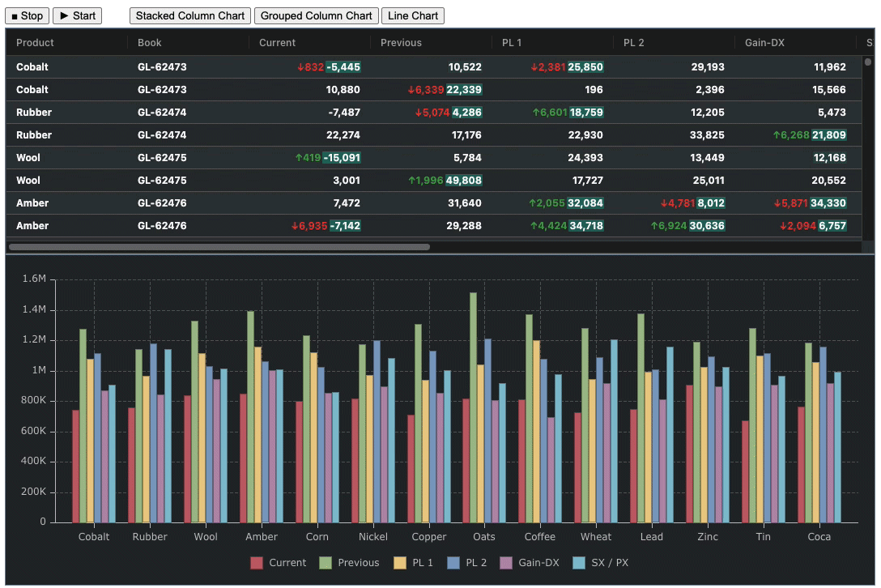
Task: Click the tallest green Oats Previous bar
Action: click(x=473, y=407)
